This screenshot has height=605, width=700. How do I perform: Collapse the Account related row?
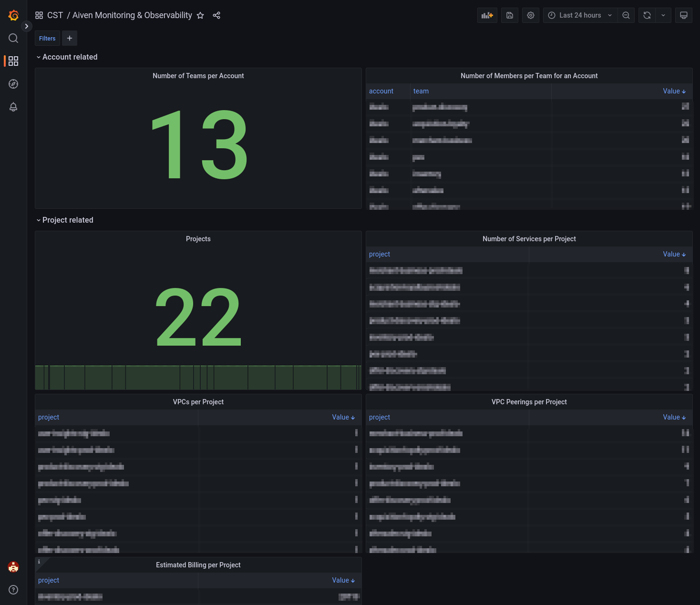(x=67, y=57)
